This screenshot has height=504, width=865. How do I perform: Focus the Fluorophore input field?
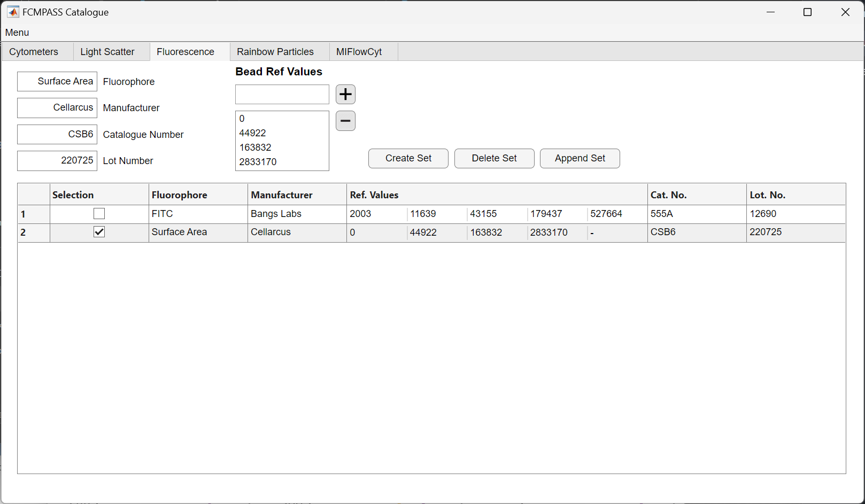(x=57, y=81)
